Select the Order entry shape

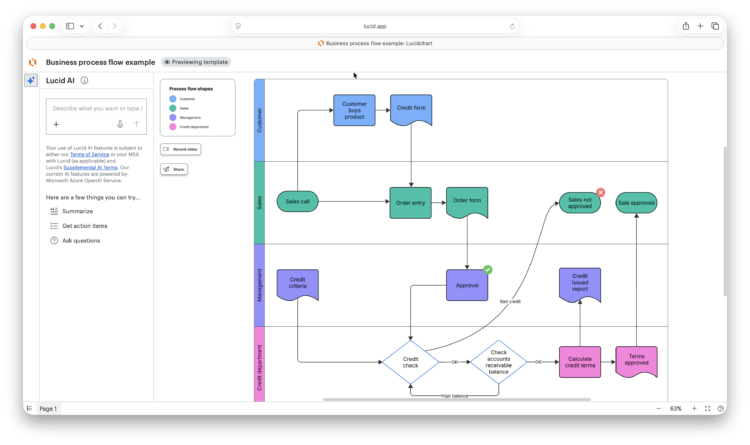[410, 203]
